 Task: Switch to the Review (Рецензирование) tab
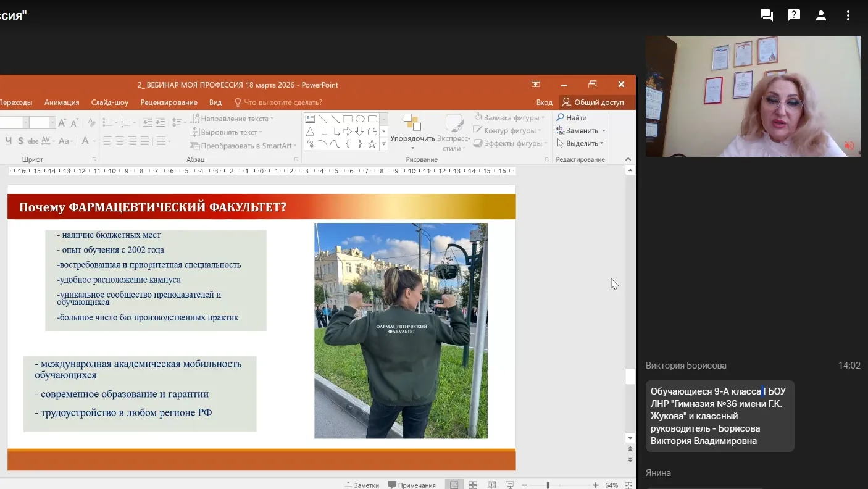tap(169, 102)
